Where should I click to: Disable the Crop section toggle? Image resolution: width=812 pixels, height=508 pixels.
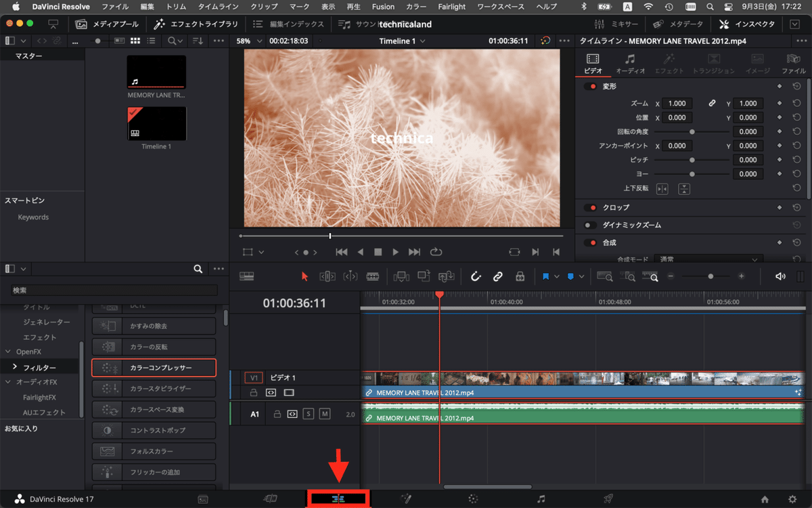coord(590,207)
